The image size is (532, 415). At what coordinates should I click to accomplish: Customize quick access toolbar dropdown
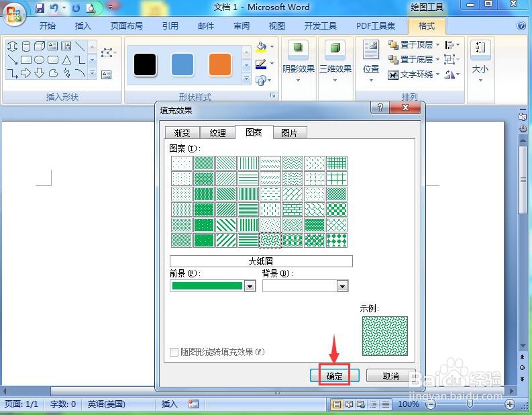(x=110, y=7)
